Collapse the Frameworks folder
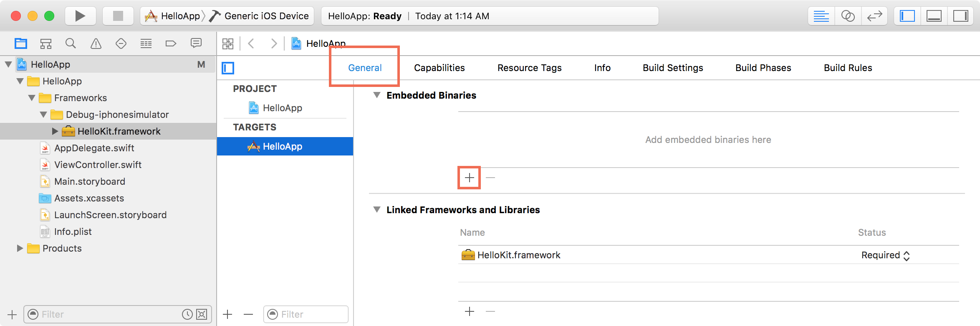The height and width of the screenshot is (326, 980). tap(32, 98)
